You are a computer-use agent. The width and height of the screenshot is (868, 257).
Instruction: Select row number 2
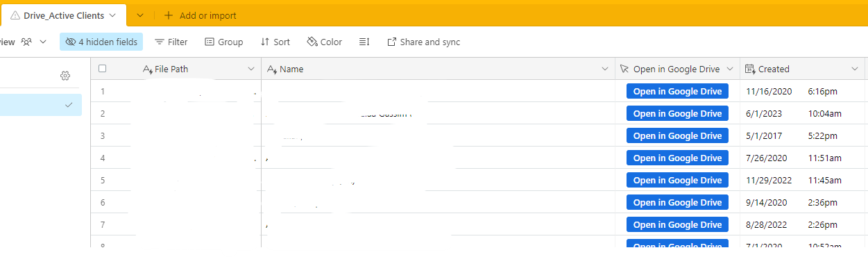(103, 113)
